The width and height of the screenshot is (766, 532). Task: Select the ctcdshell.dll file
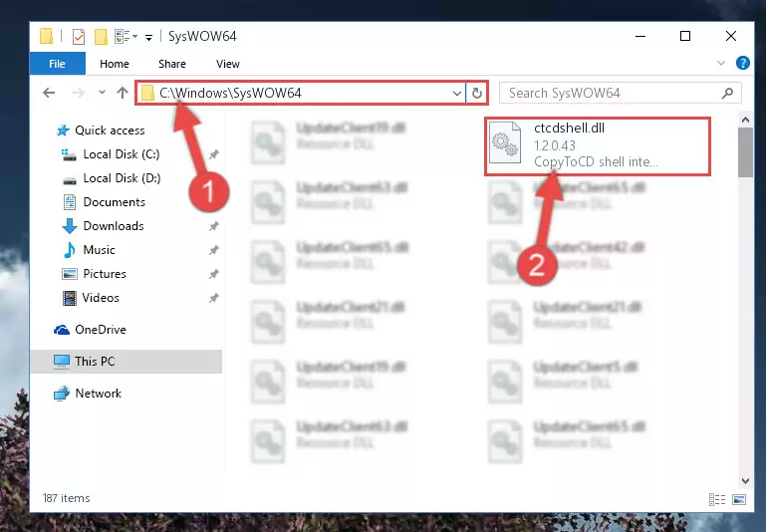tap(598, 145)
